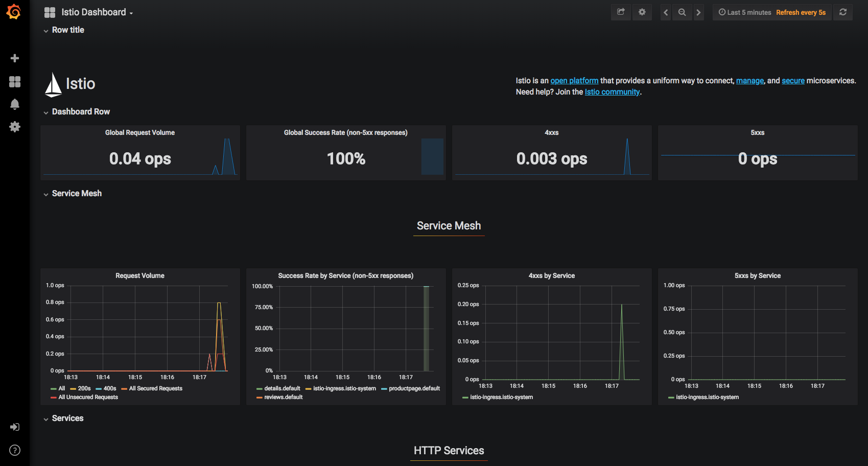
Task: Shift time range forward with right arrow
Action: pos(698,12)
